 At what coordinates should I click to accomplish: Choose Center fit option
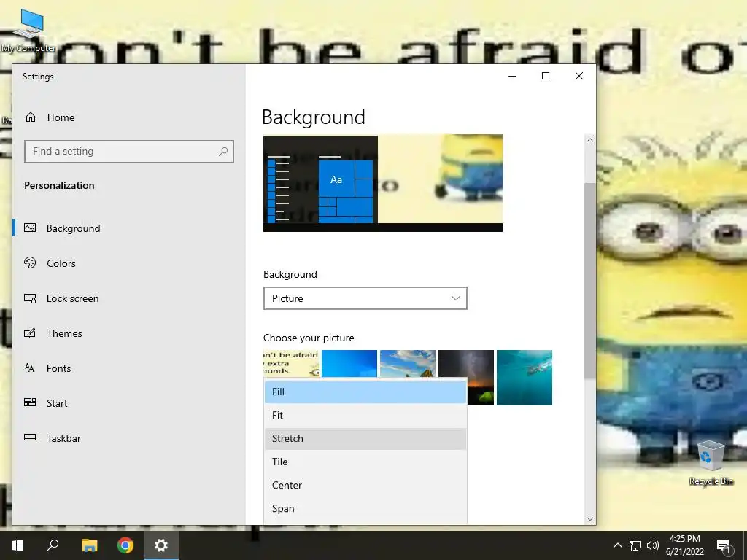click(x=365, y=485)
